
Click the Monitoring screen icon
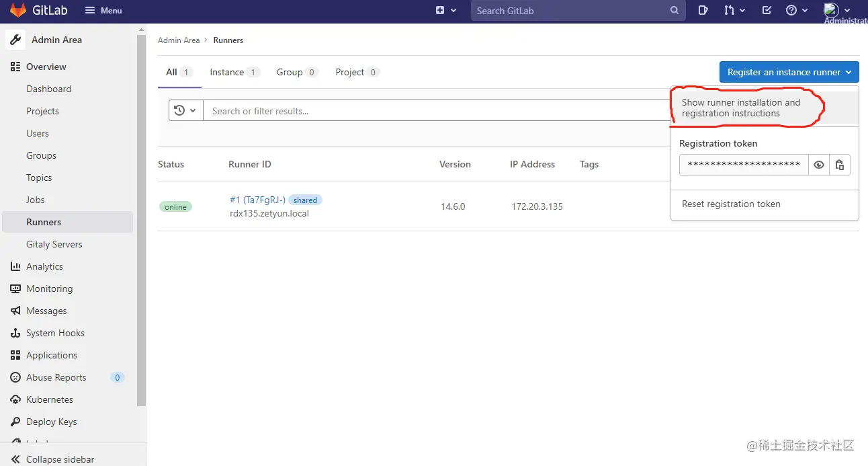15,288
